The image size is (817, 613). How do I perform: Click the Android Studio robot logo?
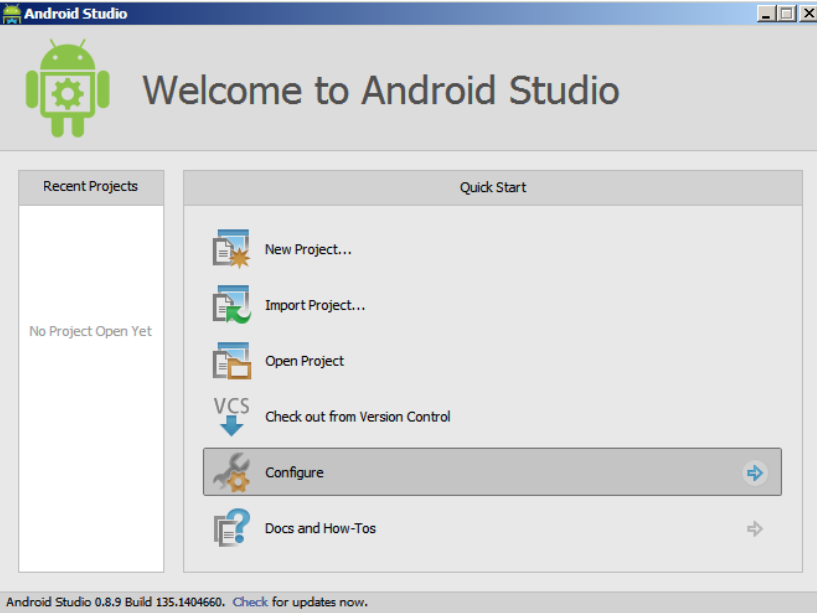68,88
